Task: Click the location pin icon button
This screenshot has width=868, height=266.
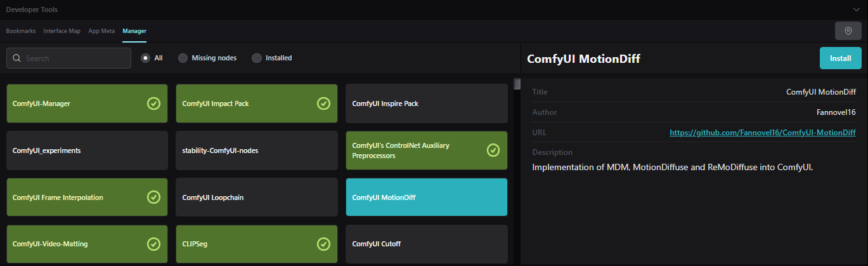Action: coord(848,30)
